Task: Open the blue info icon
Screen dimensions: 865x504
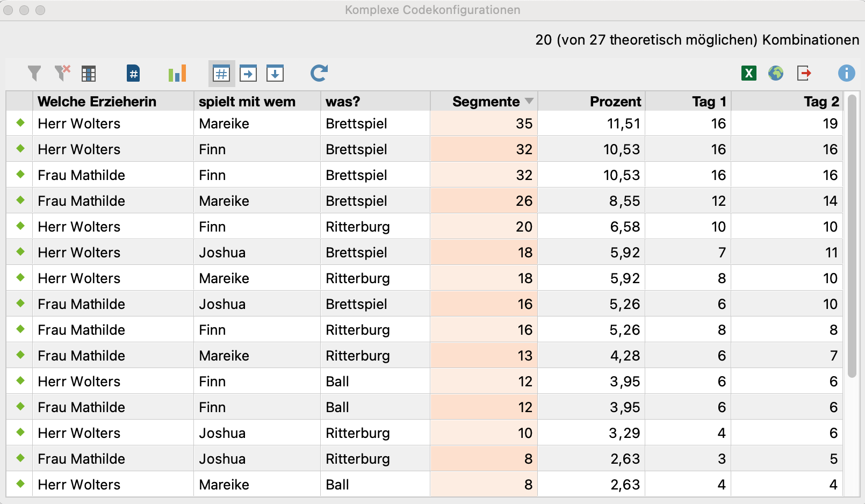Action: click(x=847, y=73)
